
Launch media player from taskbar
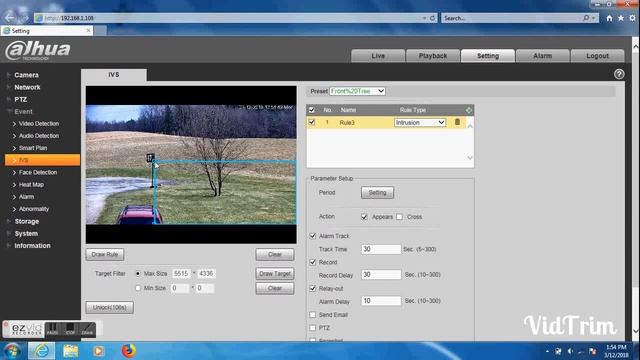(98, 351)
